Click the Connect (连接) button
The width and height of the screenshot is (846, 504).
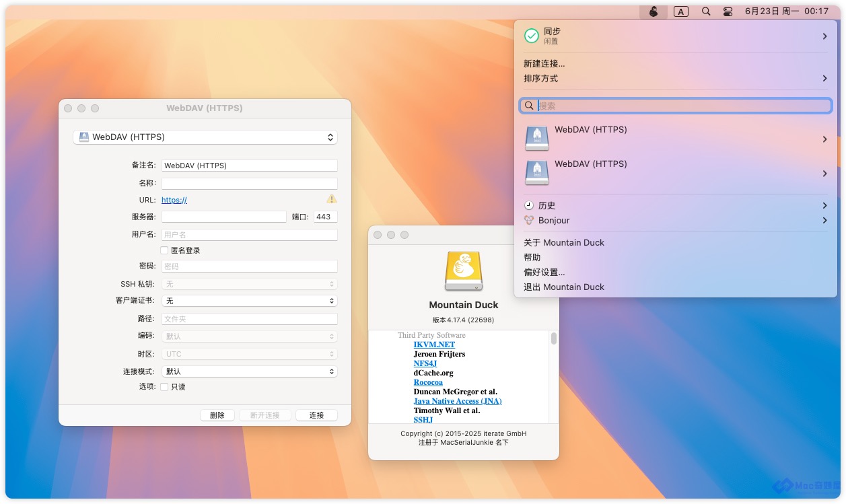click(x=316, y=415)
